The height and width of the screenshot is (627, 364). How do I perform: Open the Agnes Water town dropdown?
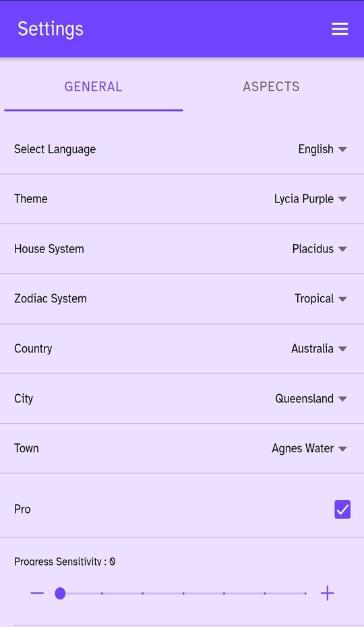tap(309, 448)
